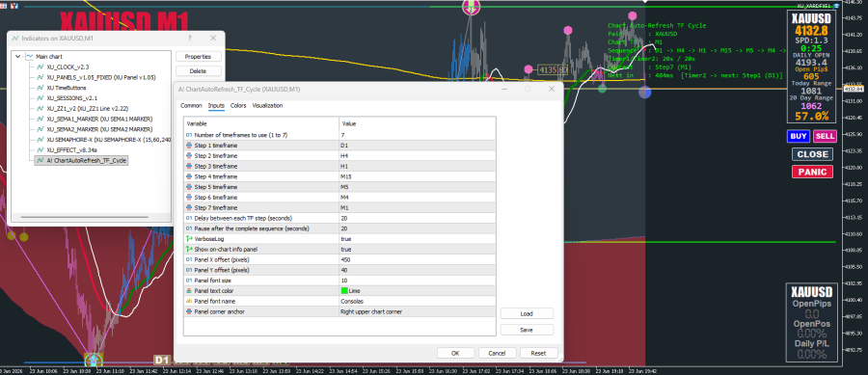The image size is (868, 375).
Task: Click the XU_SEMA2_MARKER indicator icon
Action: pyautogui.click(x=40, y=129)
